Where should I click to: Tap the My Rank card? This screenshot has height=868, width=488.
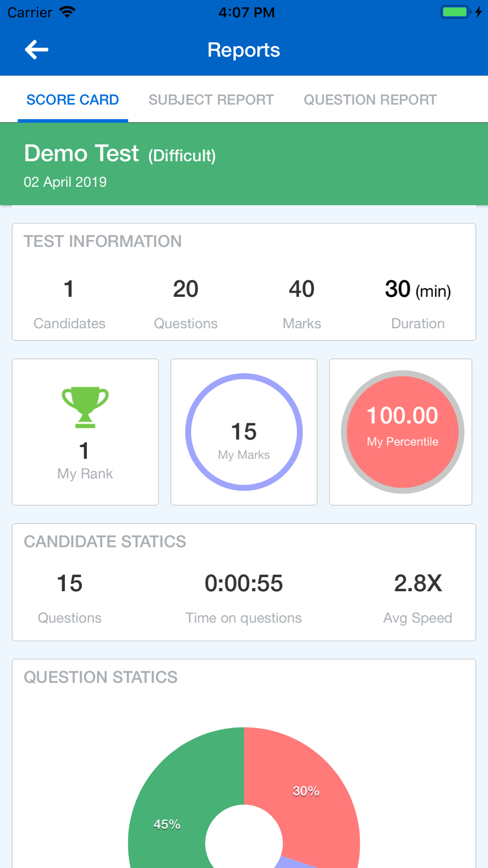85,432
